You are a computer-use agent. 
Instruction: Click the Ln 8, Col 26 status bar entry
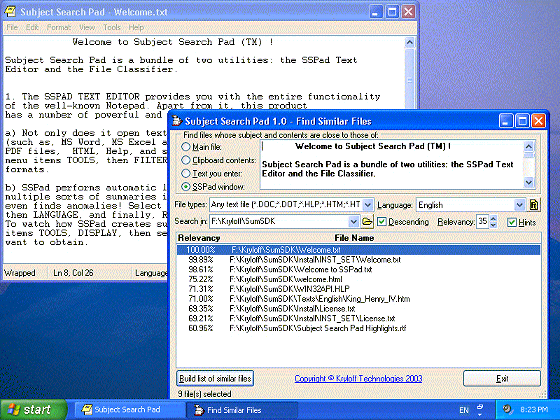click(x=73, y=273)
